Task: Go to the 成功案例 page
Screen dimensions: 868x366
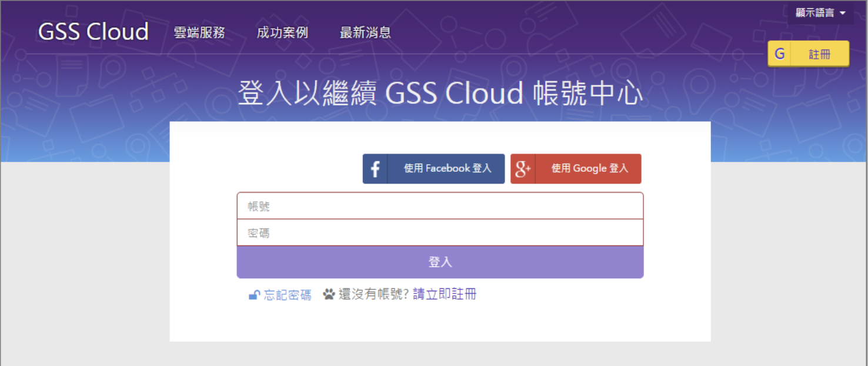Action: point(282,33)
